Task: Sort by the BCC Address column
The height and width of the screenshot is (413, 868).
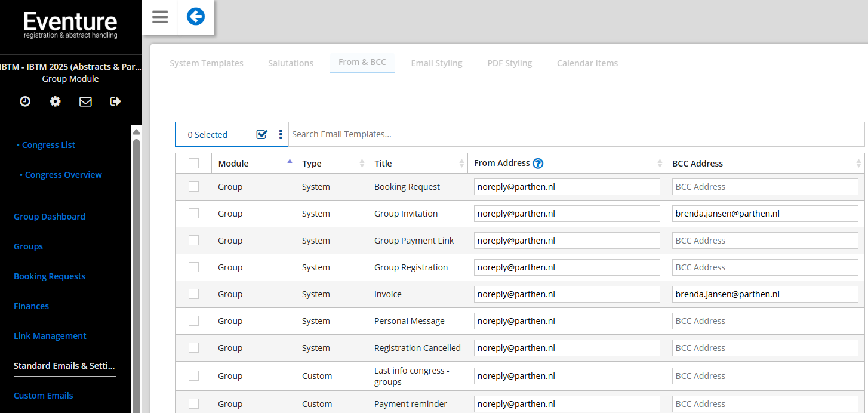Action: pyautogui.click(x=765, y=163)
